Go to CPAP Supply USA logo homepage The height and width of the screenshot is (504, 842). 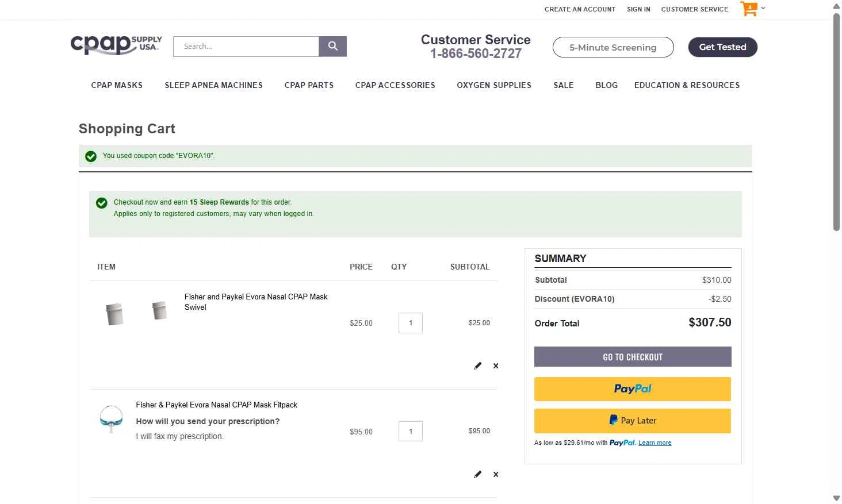click(116, 45)
